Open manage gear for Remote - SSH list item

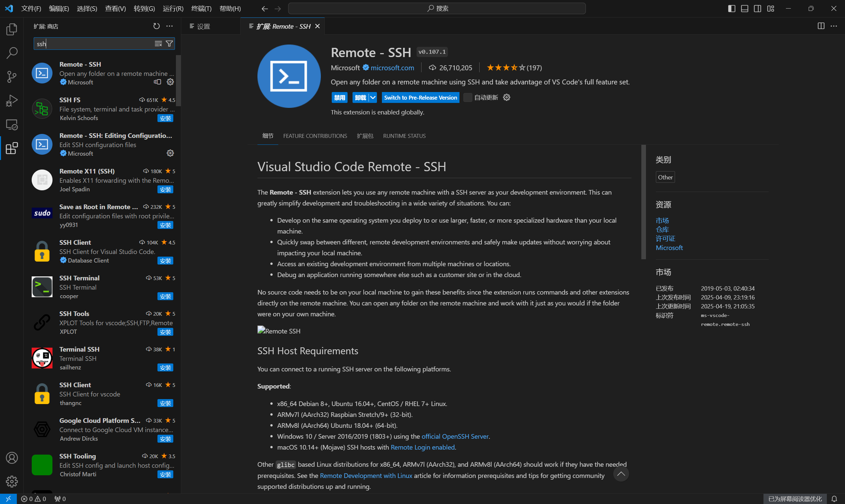(x=170, y=82)
